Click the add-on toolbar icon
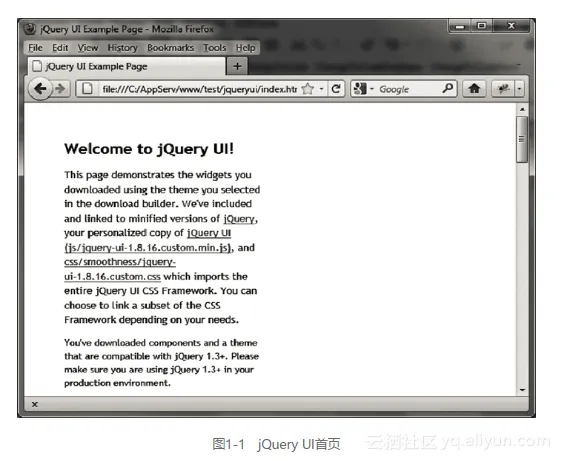The height and width of the screenshot is (461, 561). (504, 88)
